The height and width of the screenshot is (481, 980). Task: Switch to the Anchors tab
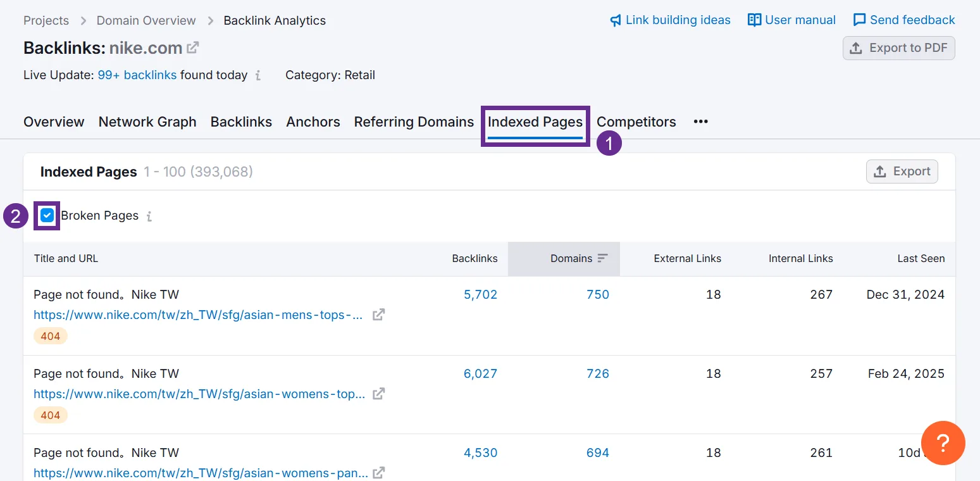pos(313,122)
